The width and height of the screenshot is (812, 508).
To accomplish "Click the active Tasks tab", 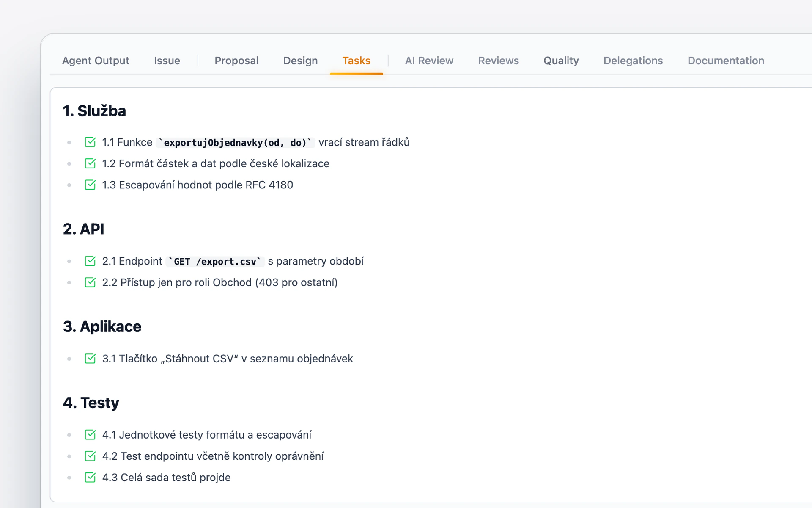I will click(357, 61).
